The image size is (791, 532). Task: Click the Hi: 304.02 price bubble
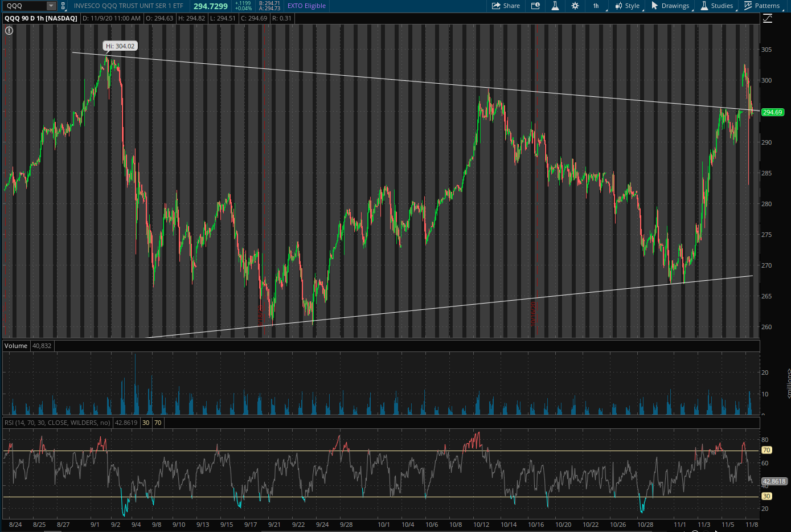click(120, 46)
